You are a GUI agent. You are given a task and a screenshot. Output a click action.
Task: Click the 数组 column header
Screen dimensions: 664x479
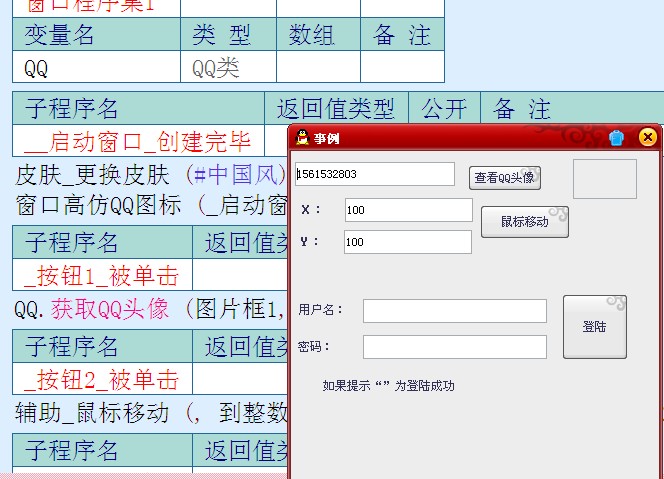tap(318, 34)
